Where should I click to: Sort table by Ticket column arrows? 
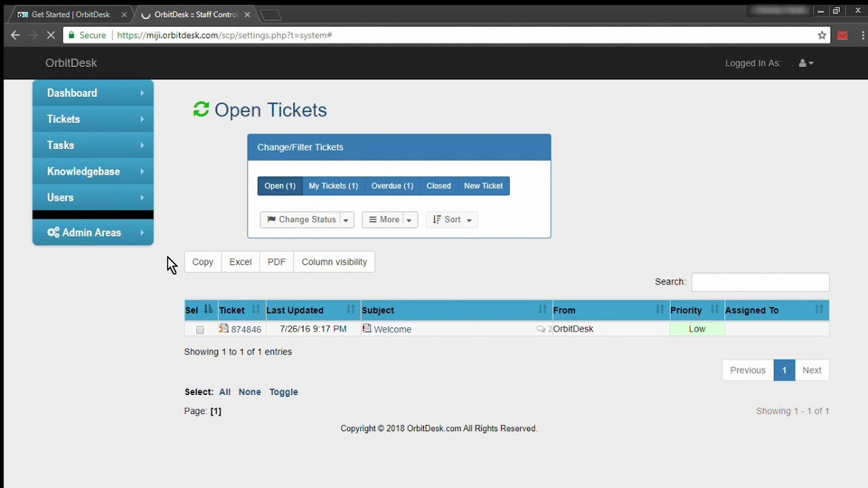pyautogui.click(x=256, y=310)
